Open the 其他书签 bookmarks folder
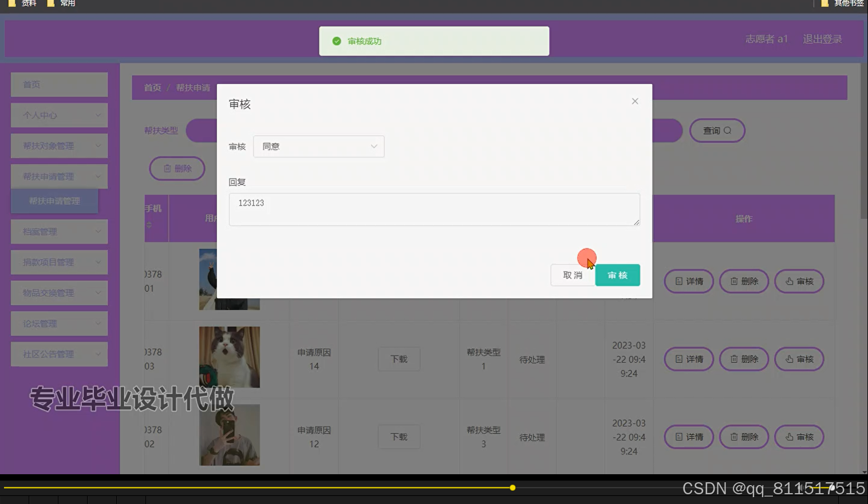 (x=842, y=3)
